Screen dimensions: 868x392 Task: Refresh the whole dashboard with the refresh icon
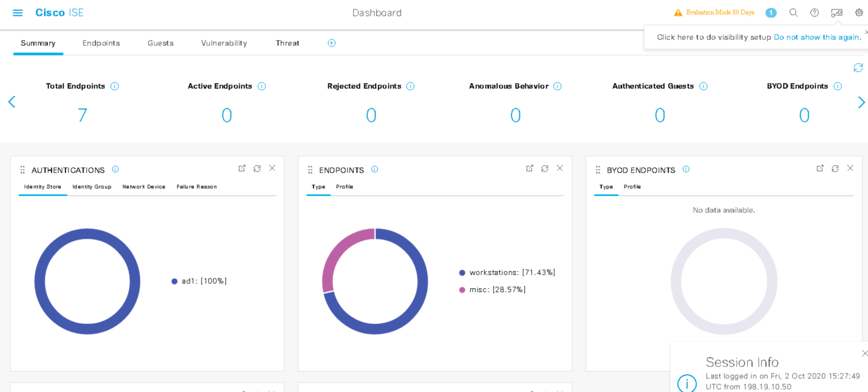click(x=858, y=68)
